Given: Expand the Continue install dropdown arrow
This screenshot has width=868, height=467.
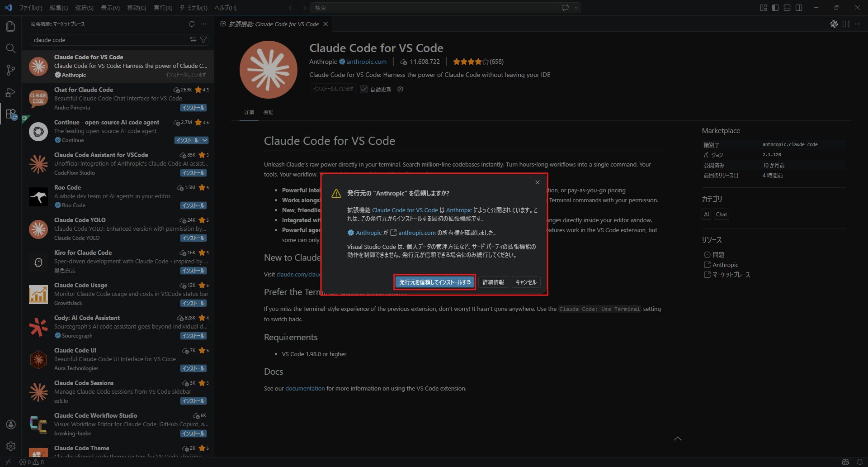Looking at the screenshot, I should click(x=205, y=140).
